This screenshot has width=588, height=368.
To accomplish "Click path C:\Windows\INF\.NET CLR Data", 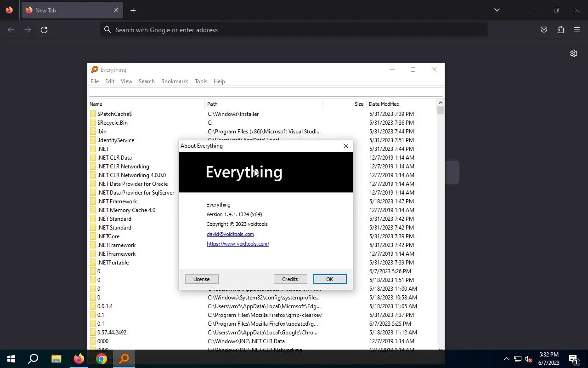I will (x=246, y=341).
